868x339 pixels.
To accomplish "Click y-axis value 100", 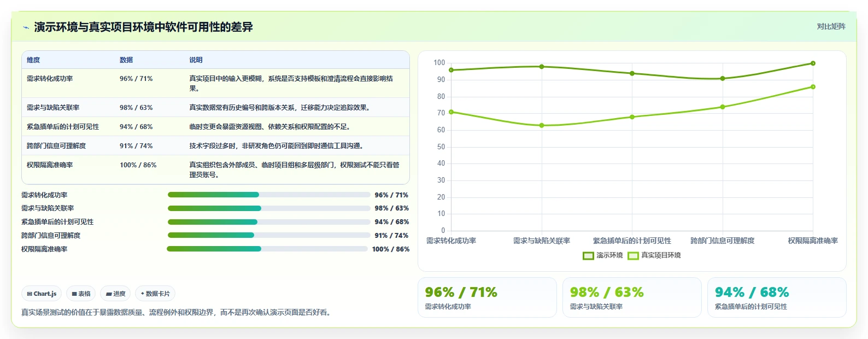I will click(x=439, y=63).
